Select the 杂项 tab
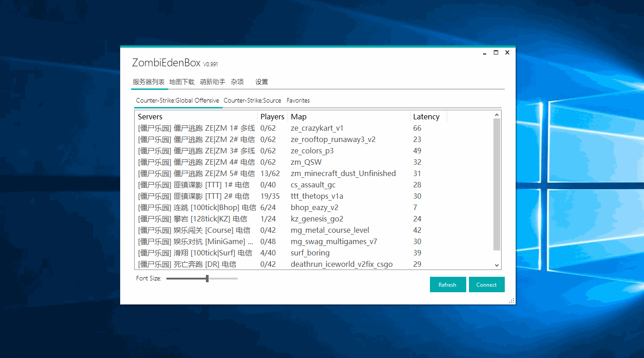Image resolution: width=644 pixels, height=358 pixels. tap(237, 82)
